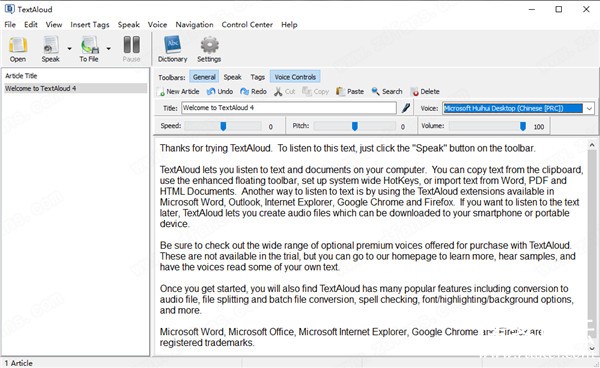Open the View menu
This screenshot has width=600, height=368.
coord(54,24)
